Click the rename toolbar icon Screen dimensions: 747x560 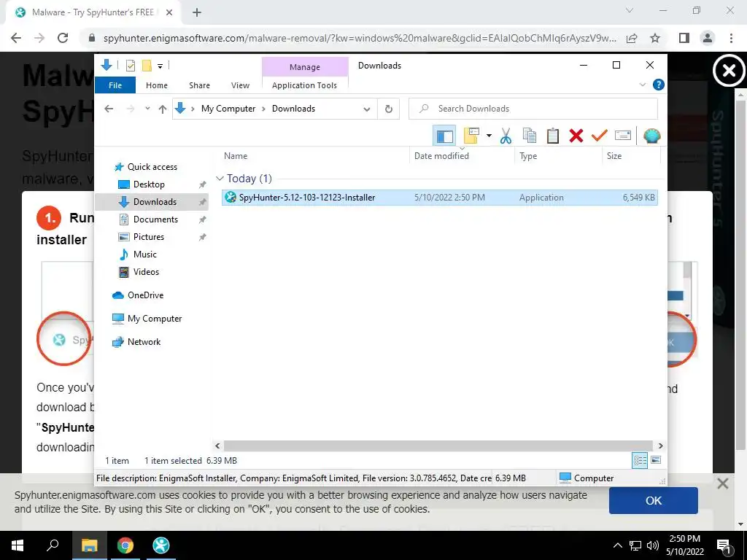pos(623,136)
